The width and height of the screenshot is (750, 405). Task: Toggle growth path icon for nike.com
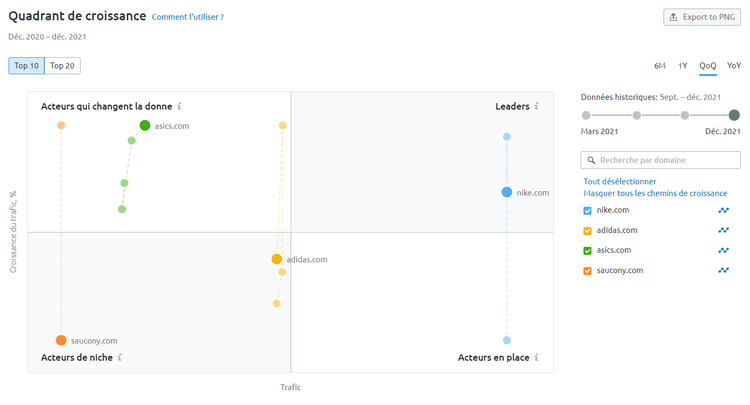[x=723, y=210]
